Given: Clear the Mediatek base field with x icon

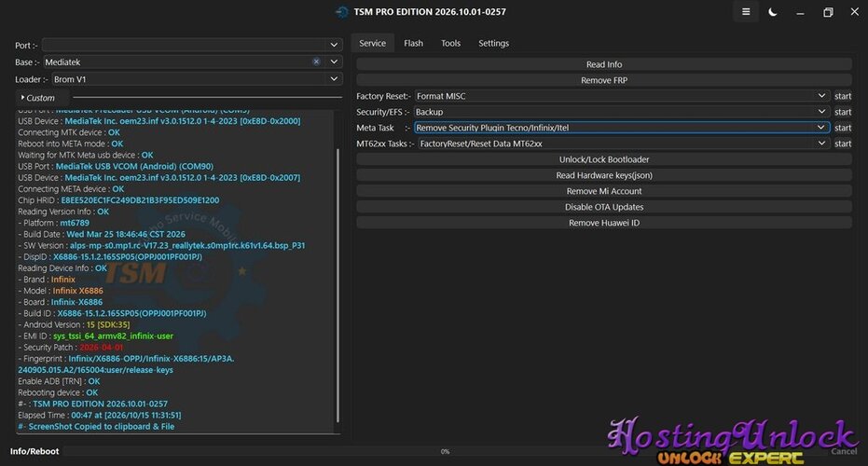Looking at the screenshot, I should point(316,62).
